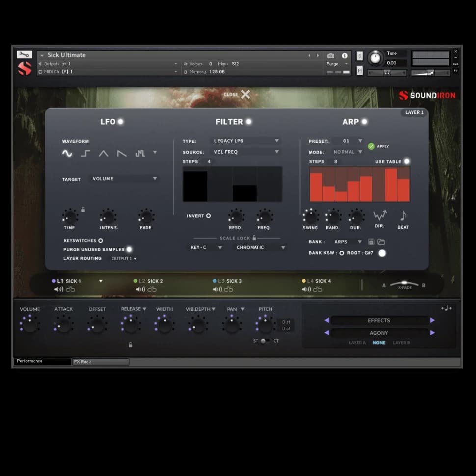Click the X-FADE slider between A and B

(x=405, y=285)
